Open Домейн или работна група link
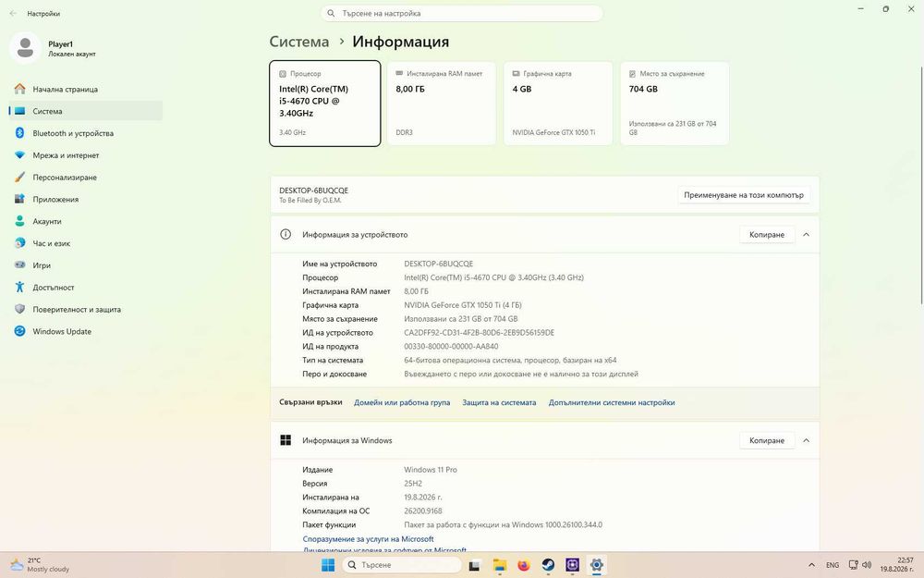This screenshot has height=578, width=924. point(402,402)
